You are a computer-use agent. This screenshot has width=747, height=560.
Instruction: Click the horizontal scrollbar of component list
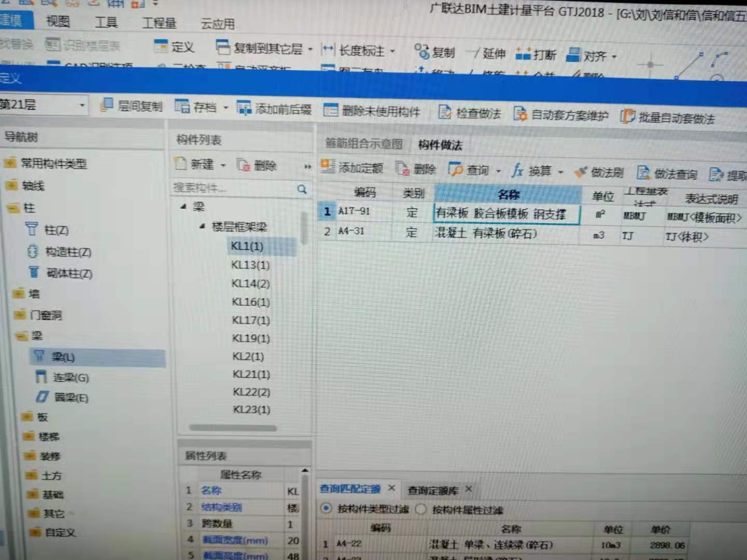[233, 428]
